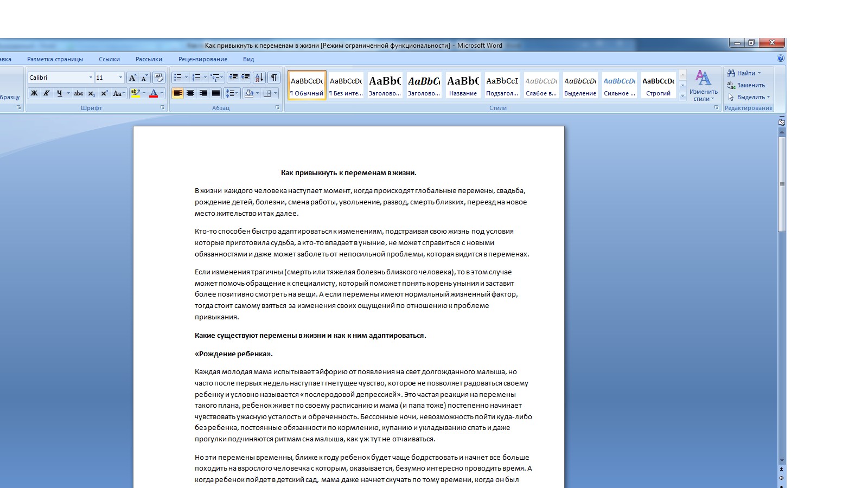Open Word help with the question mark icon
This screenshot has width=868, height=488.
coord(781,59)
